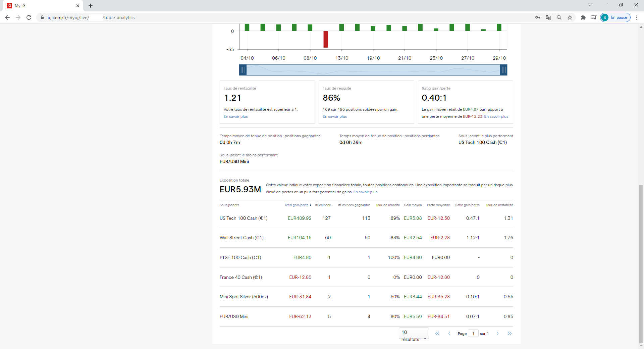
Task: Open the Extensions puzzle icon
Action: point(583,17)
